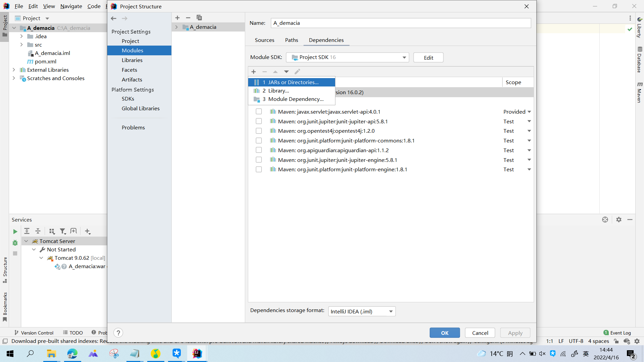Copy the selected module icon

[x=199, y=18]
